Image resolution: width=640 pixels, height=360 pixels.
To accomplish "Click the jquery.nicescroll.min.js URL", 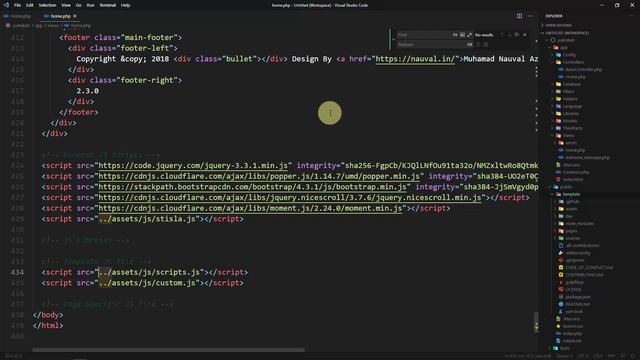I will click(290, 198).
